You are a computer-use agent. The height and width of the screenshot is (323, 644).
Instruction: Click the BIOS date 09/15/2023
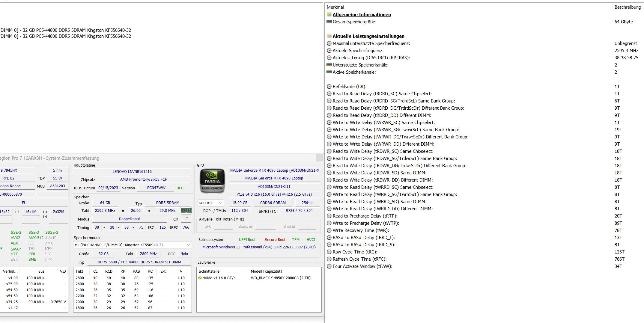(108, 188)
